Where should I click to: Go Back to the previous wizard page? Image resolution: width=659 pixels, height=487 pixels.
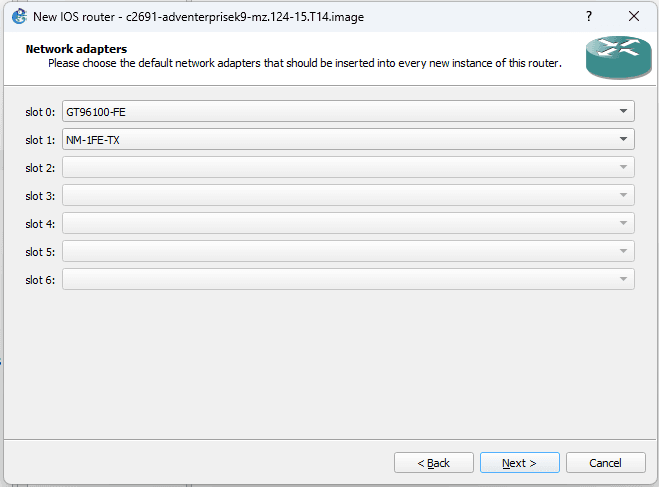[x=433, y=463]
